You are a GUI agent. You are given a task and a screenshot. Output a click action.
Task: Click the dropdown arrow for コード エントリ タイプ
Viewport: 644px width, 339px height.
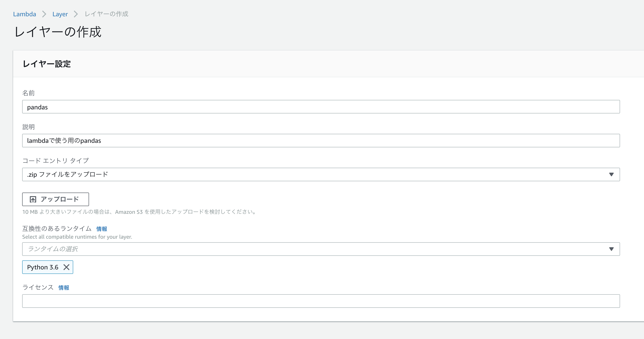pyautogui.click(x=611, y=174)
